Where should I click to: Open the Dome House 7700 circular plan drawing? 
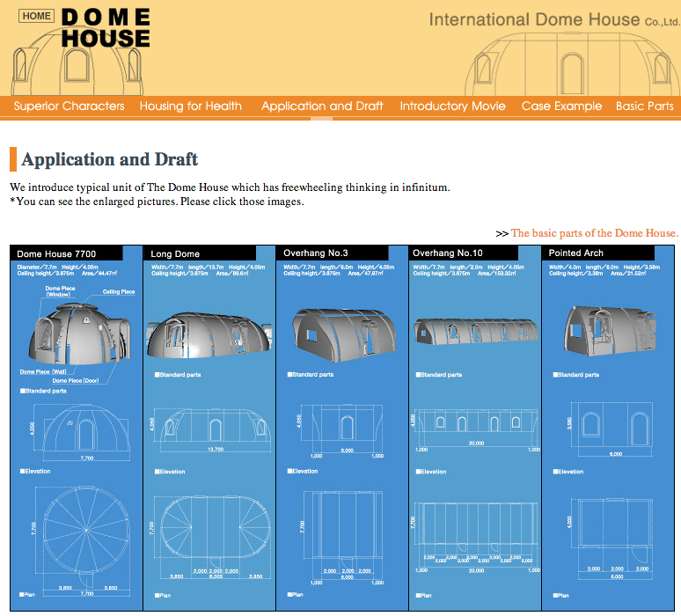coord(82,541)
